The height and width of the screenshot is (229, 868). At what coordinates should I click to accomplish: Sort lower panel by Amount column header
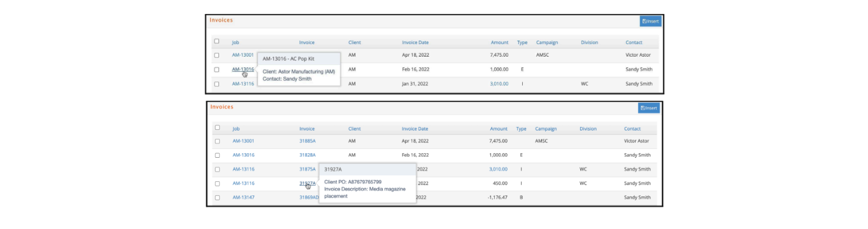tap(499, 129)
